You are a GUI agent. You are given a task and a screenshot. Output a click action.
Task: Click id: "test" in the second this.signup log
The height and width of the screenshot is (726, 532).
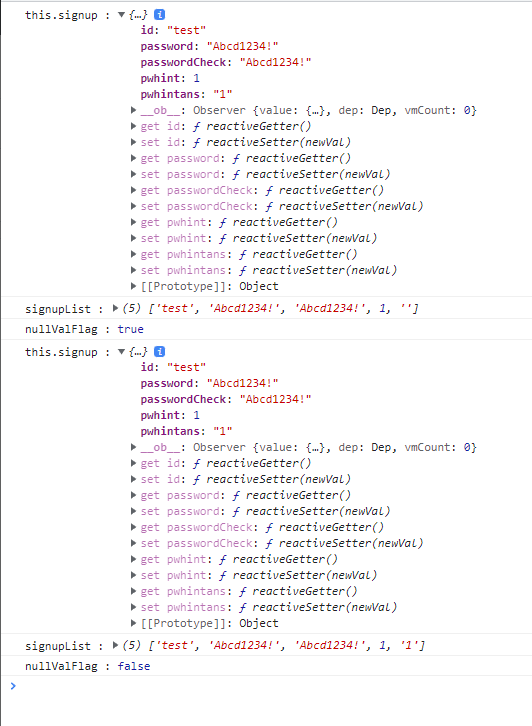point(173,368)
